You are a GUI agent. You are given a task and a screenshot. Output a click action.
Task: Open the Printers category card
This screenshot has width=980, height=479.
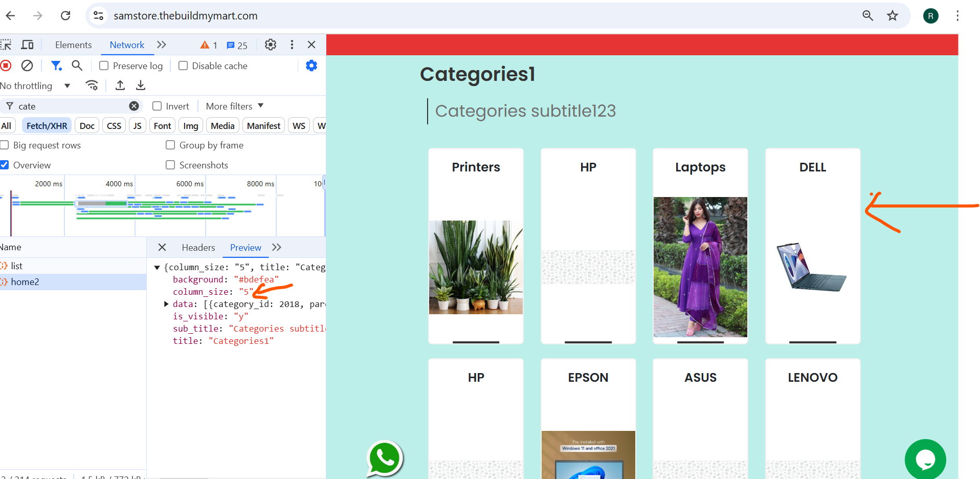476,246
